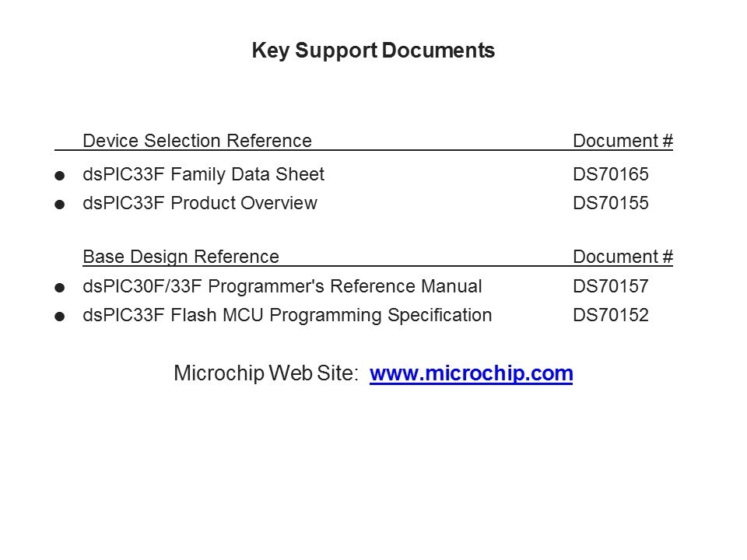Click the Key Support Documents title
747x560 pixels.
pos(373,51)
